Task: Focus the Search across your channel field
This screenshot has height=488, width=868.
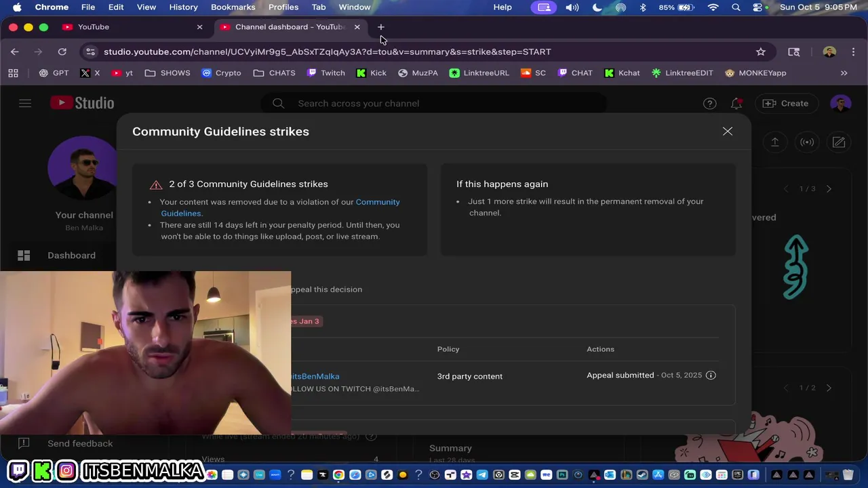Action: 434,104
